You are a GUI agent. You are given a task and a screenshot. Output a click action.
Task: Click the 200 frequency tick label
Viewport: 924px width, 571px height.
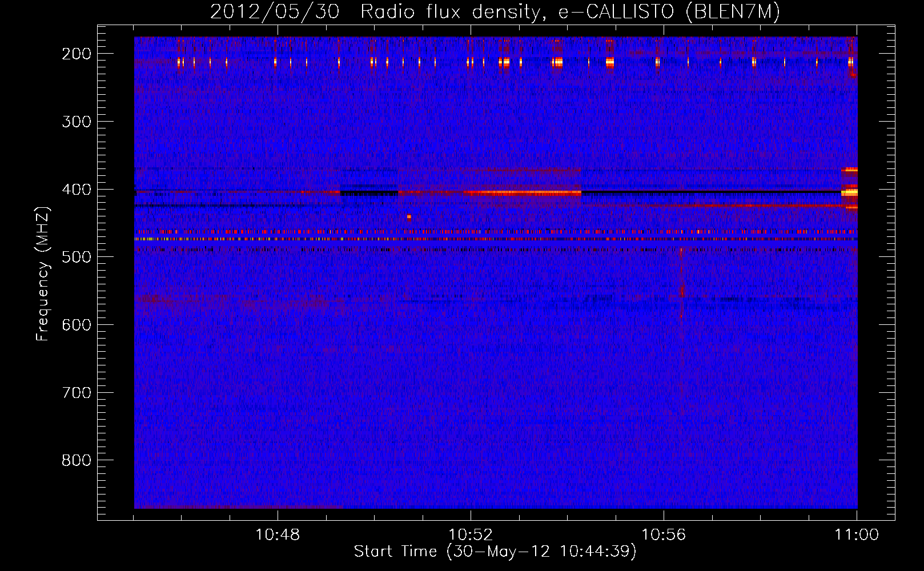(x=77, y=54)
